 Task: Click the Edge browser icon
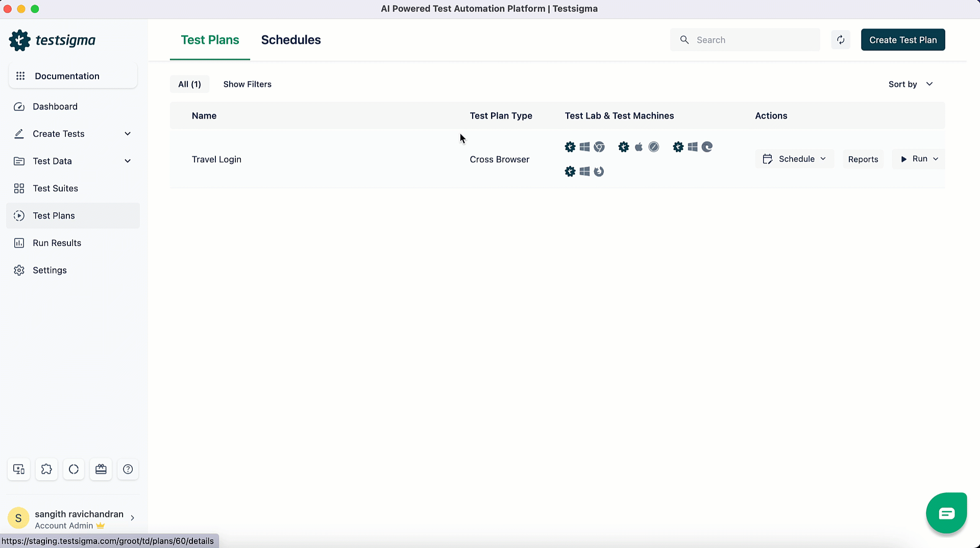[707, 147]
